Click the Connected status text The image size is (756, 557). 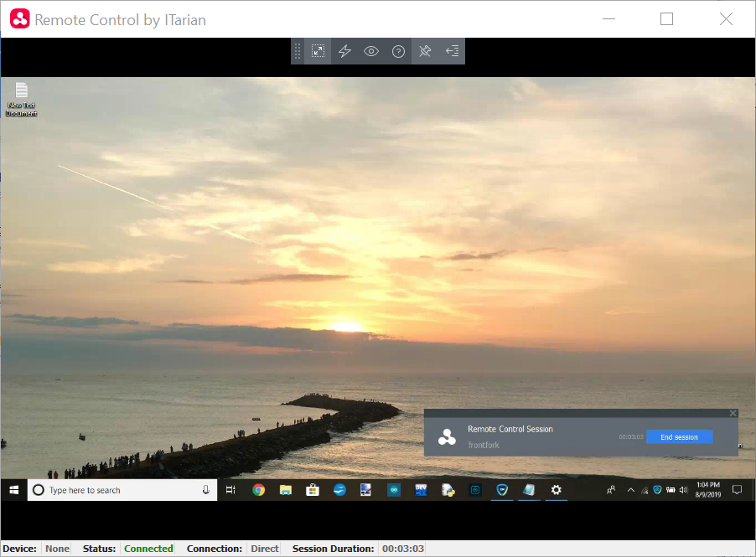pyautogui.click(x=148, y=549)
